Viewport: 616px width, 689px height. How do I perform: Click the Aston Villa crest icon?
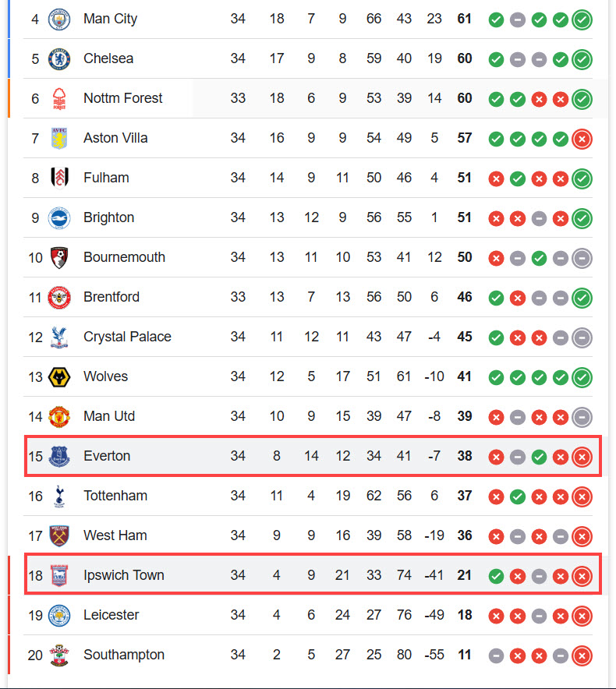(x=59, y=139)
